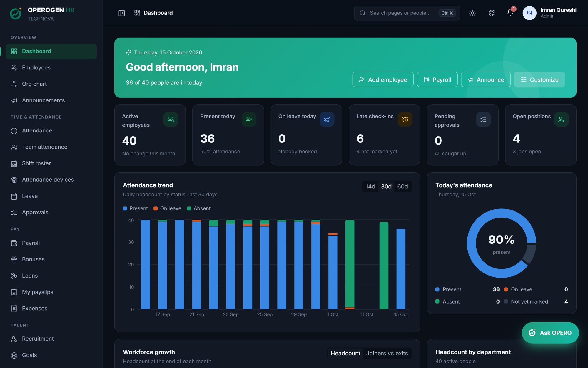
Task: Click the Open positions card icon
Action: point(561,120)
